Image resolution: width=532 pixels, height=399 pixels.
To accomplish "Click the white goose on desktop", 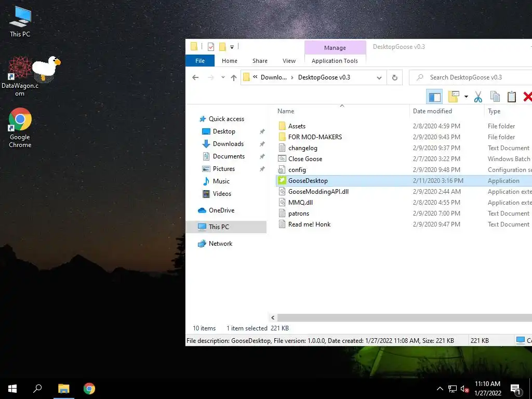I will (x=46, y=69).
